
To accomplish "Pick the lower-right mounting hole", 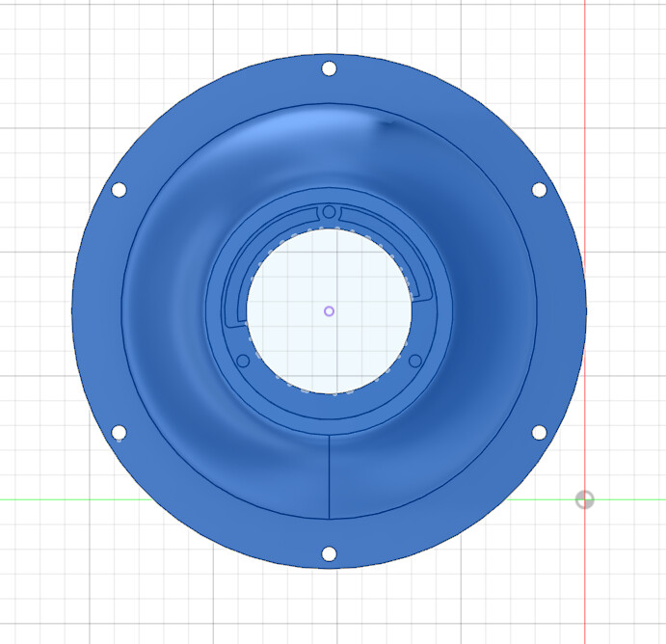I will click(x=539, y=432).
